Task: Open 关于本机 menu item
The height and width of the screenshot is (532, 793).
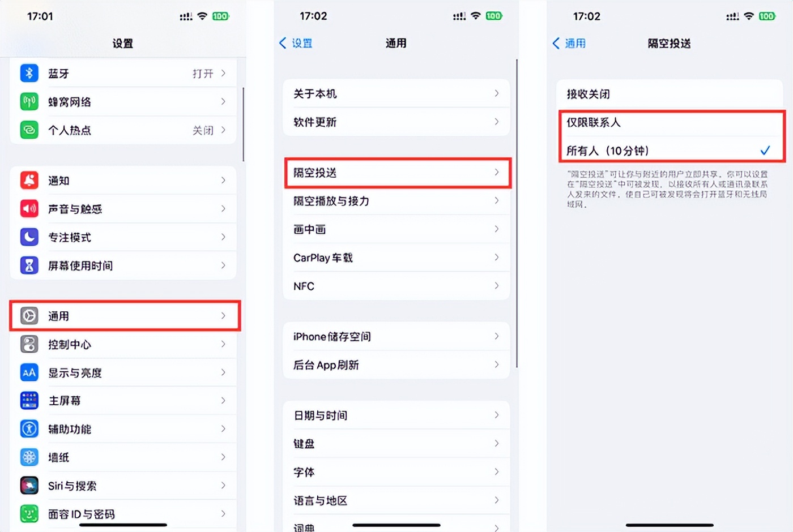Action: (x=396, y=93)
